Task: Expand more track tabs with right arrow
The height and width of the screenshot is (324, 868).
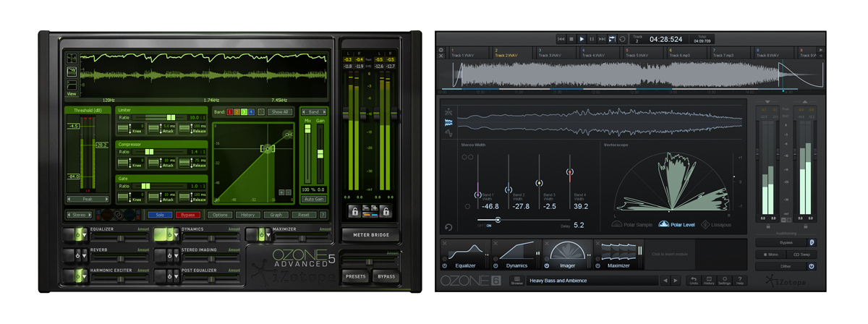Action: click(820, 50)
